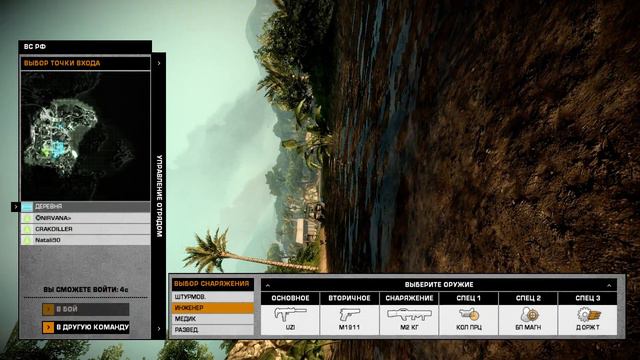Click the ВС РФ team header
Screen dimensions: 640x360
(85, 47)
